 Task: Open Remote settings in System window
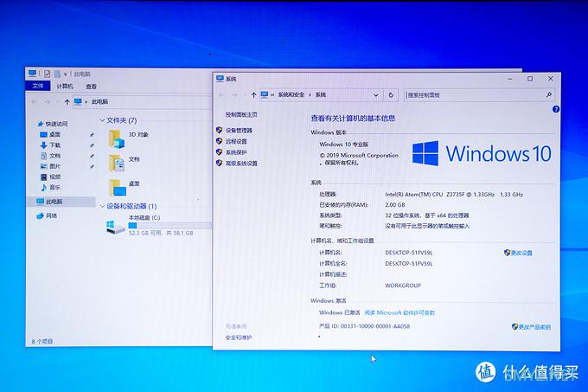pos(236,141)
